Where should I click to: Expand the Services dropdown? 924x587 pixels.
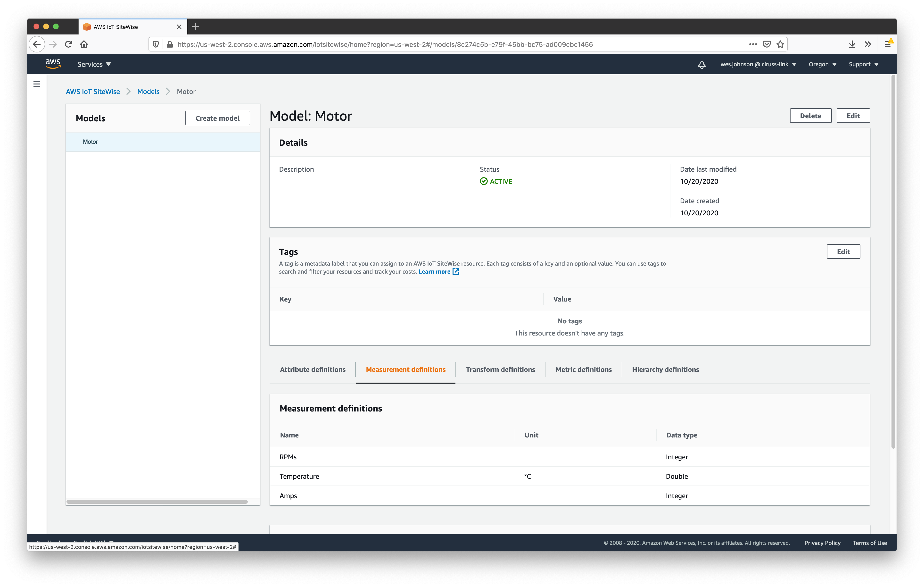pos(94,64)
